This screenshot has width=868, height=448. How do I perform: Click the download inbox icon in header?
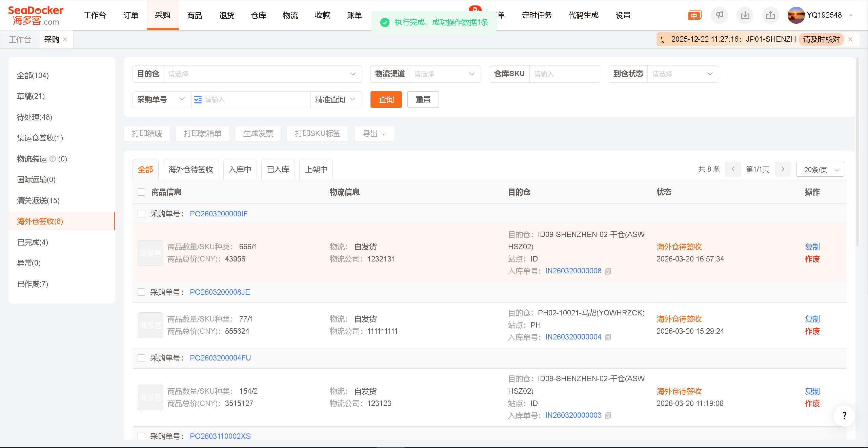(x=745, y=15)
